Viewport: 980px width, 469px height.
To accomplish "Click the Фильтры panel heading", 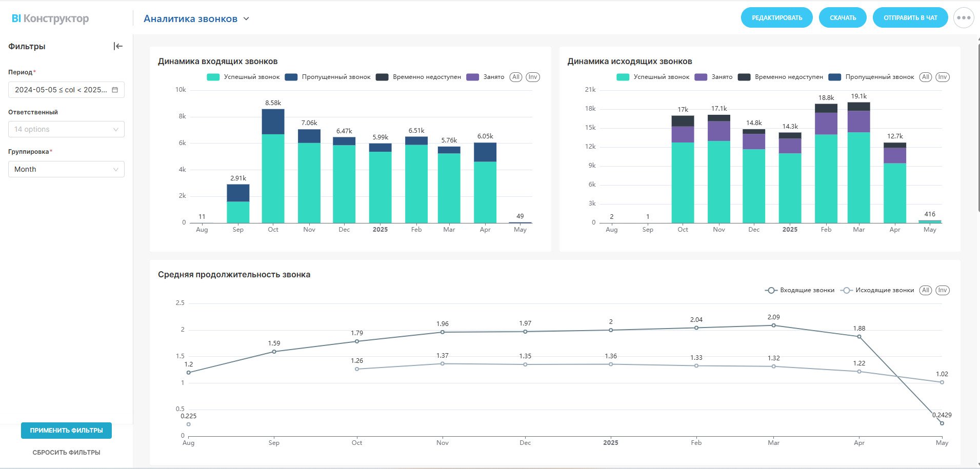I will 27,46.
